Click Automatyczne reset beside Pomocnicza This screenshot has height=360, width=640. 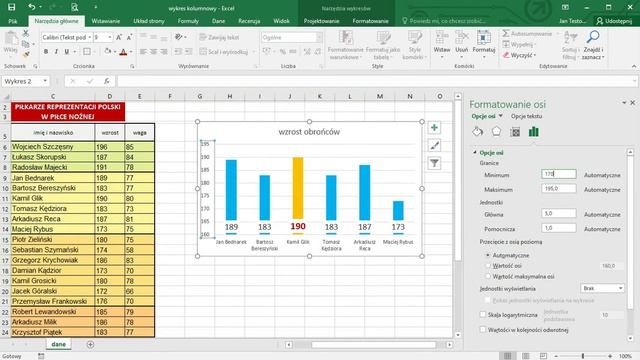(x=602, y=229)
